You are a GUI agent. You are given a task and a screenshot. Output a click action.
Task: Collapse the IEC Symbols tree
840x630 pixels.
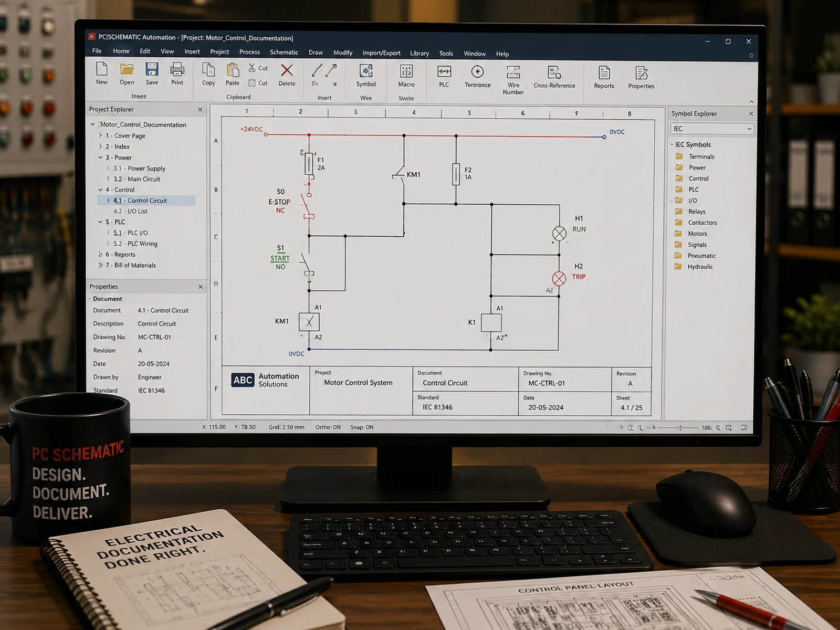pyautogui.click(x=672, y=144)
